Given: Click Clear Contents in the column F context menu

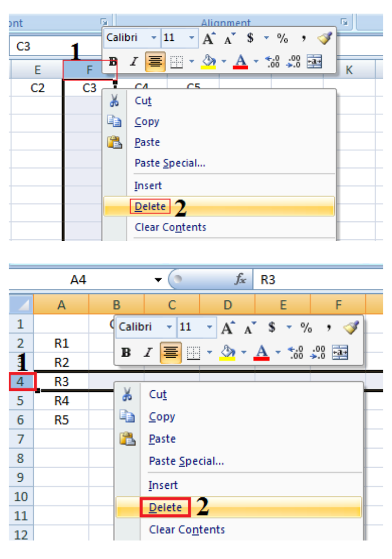Looking at the screenshot, I should [170, 227].
